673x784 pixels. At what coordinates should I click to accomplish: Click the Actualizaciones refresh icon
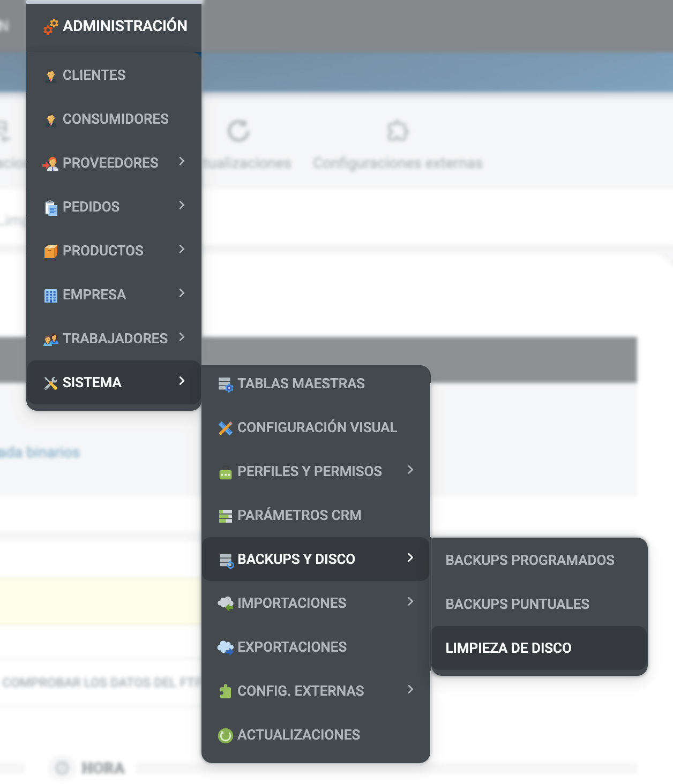pos(226,736)
